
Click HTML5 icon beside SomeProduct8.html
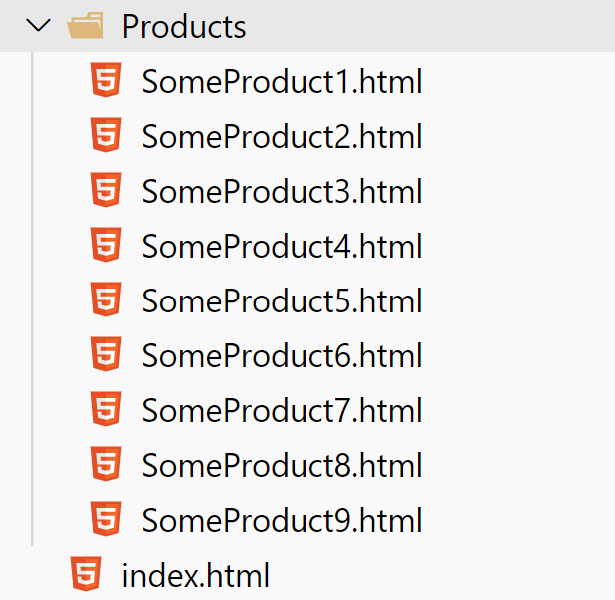pyautogui.click(x=106, y=464)
